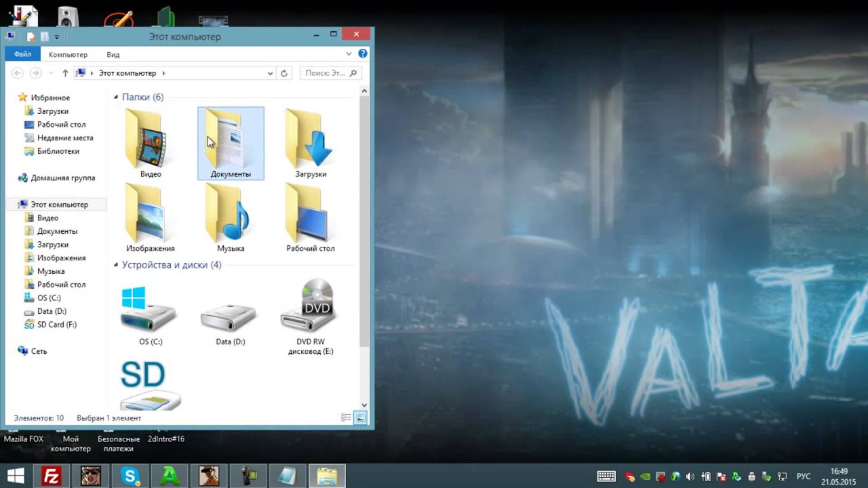Open the recent locations dropdown arrow
Screen dimensions: 868x488
[x=50, y=73]
